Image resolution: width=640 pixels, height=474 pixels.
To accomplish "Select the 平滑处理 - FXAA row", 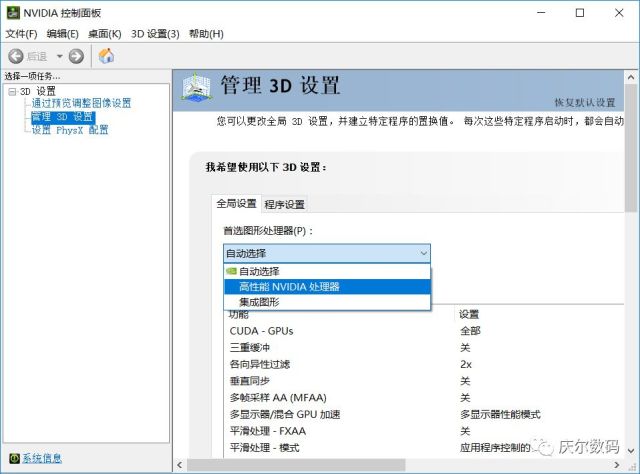I will (x=424, y=431).
